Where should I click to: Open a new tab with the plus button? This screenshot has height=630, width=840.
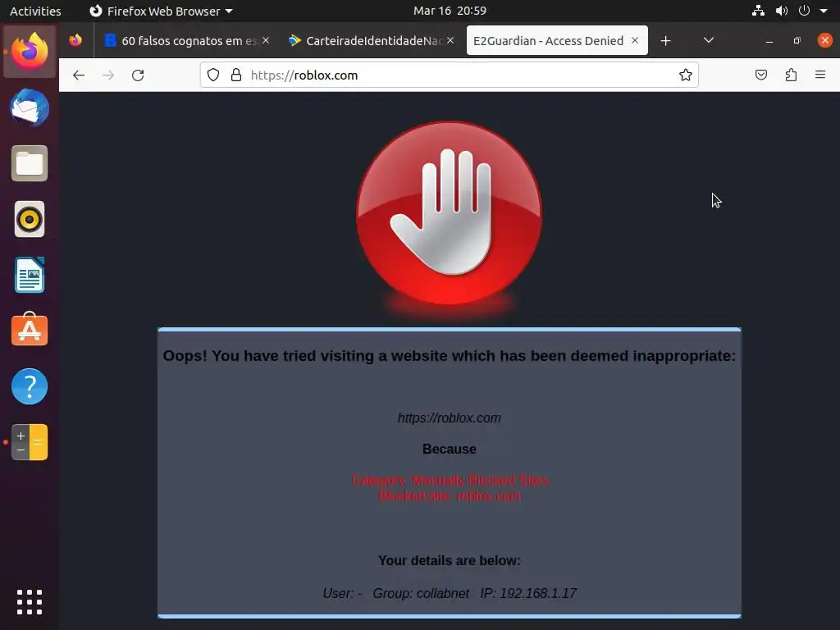tap(665, 41)
